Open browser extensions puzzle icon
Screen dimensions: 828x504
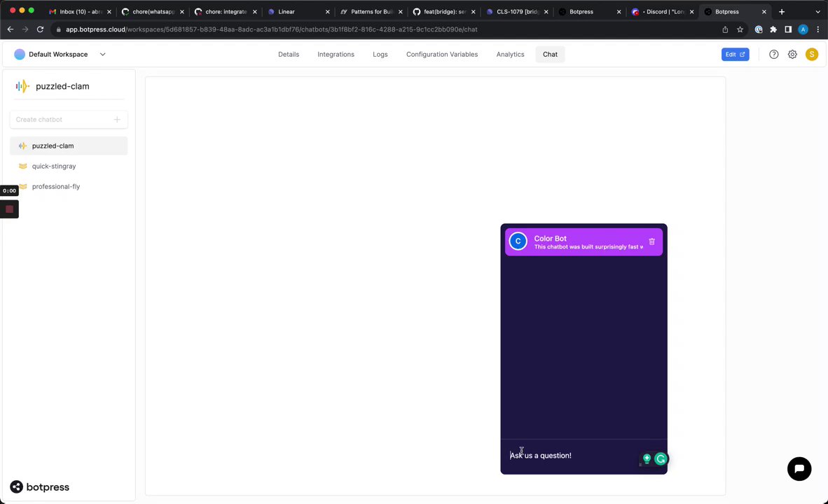[x=773, y=29]
